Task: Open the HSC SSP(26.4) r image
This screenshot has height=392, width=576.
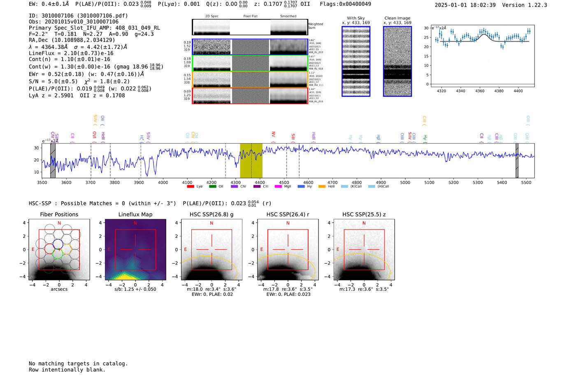Action: click(288, 250)
